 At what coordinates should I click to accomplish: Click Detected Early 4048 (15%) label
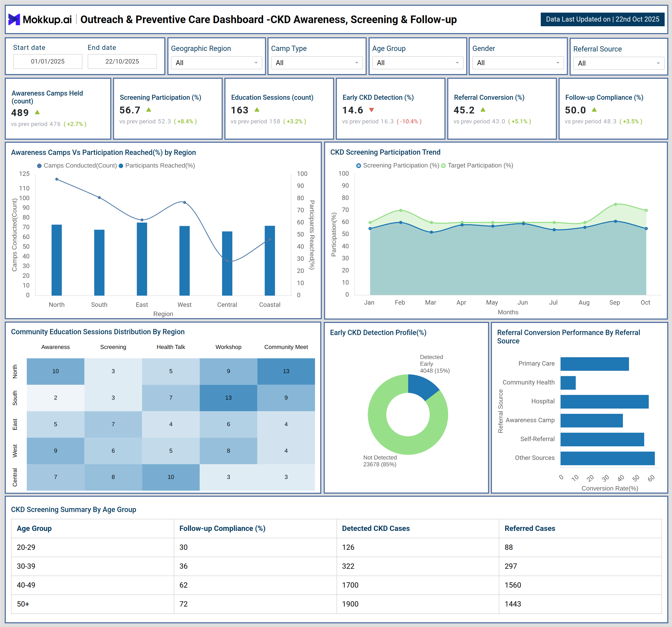click(x=435, y=364)
